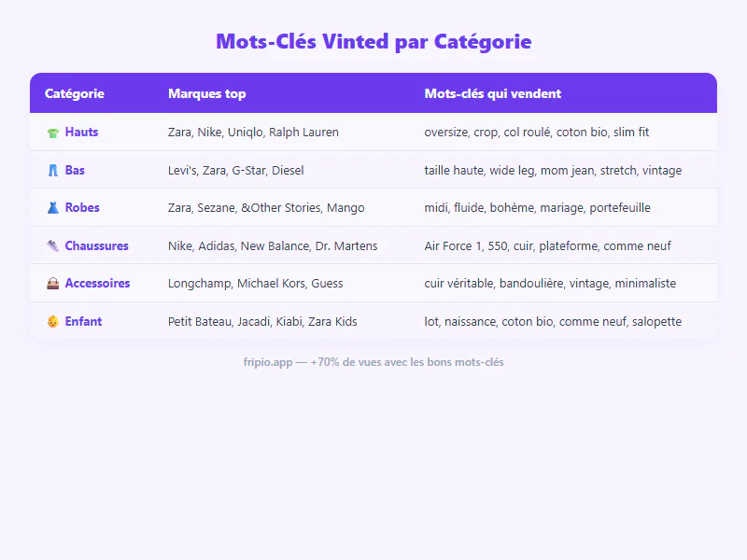Click the jeans icon beside Bas
The width and height of the screenshot is (747, 560).
click(x=53, y=171)
